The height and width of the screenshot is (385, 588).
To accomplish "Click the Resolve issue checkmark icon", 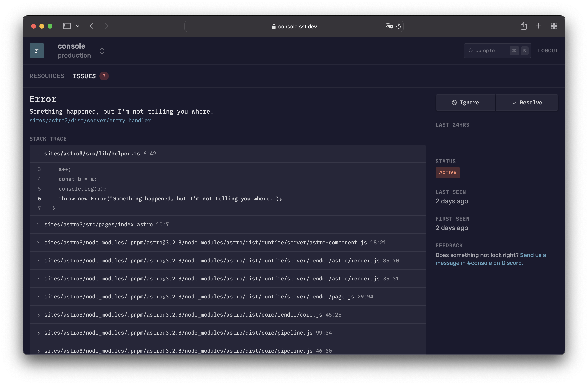I will tap(514, 102).
